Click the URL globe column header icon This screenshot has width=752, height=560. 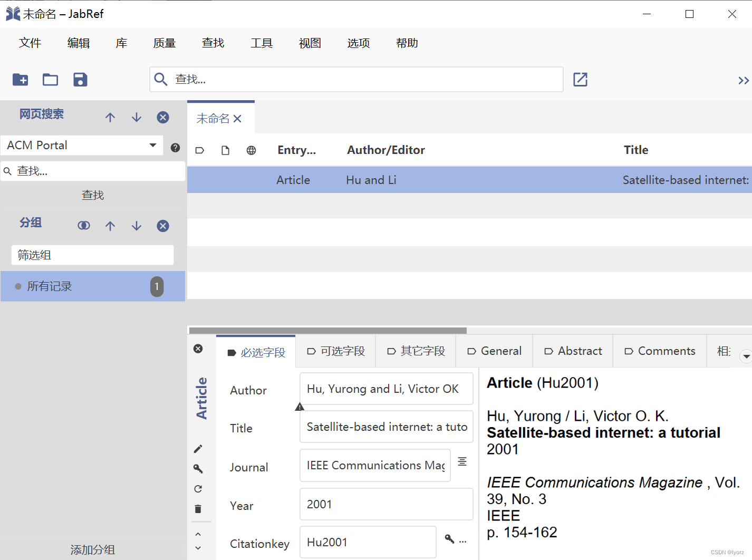point(252,150)
